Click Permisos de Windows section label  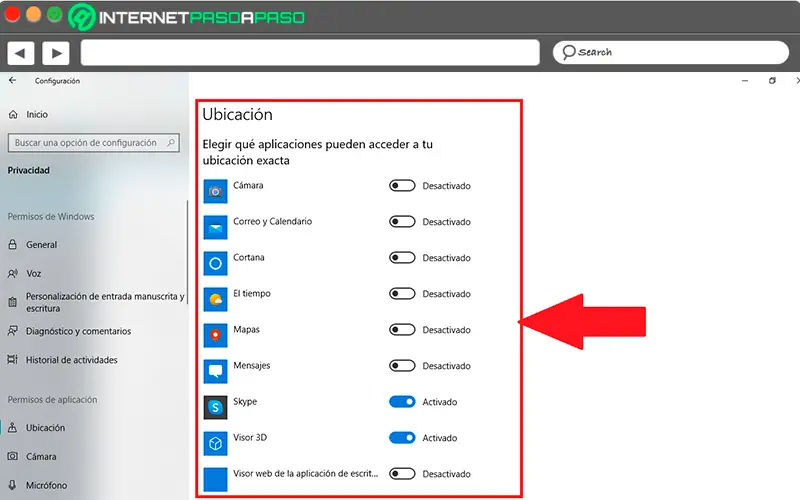(51, 216)
